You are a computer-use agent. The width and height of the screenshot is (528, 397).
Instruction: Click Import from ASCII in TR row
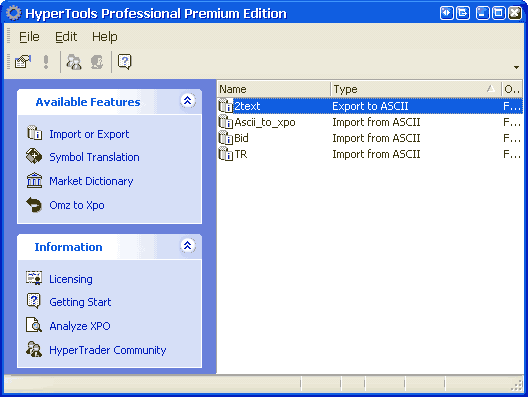[376, 154]
